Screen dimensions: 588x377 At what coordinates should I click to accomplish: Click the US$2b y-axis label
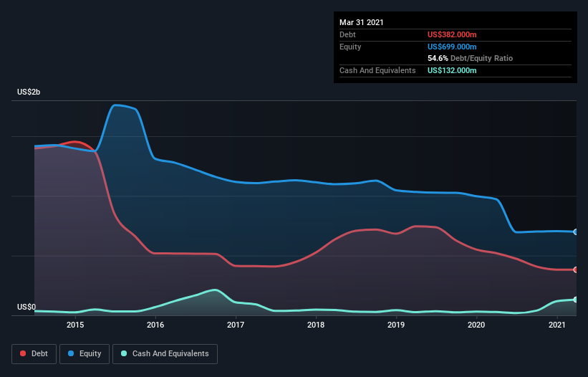[29, 92]
